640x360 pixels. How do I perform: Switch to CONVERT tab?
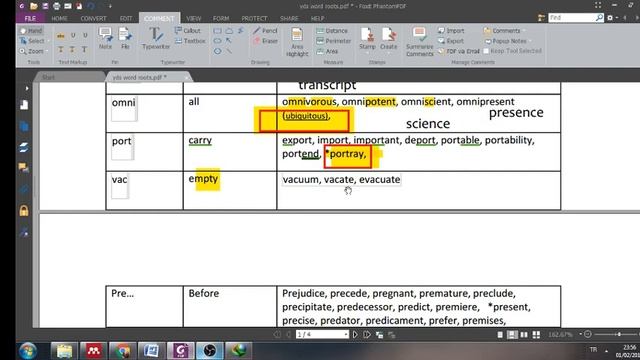[93, 18]
